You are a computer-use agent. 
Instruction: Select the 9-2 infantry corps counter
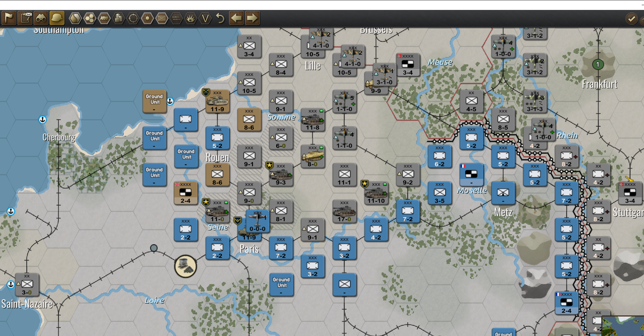[408, 175]
